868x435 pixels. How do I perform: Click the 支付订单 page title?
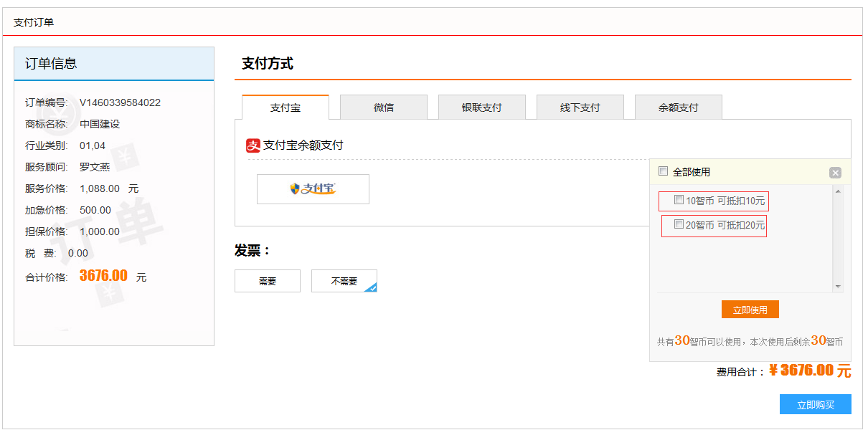click(x=34, y=22)
